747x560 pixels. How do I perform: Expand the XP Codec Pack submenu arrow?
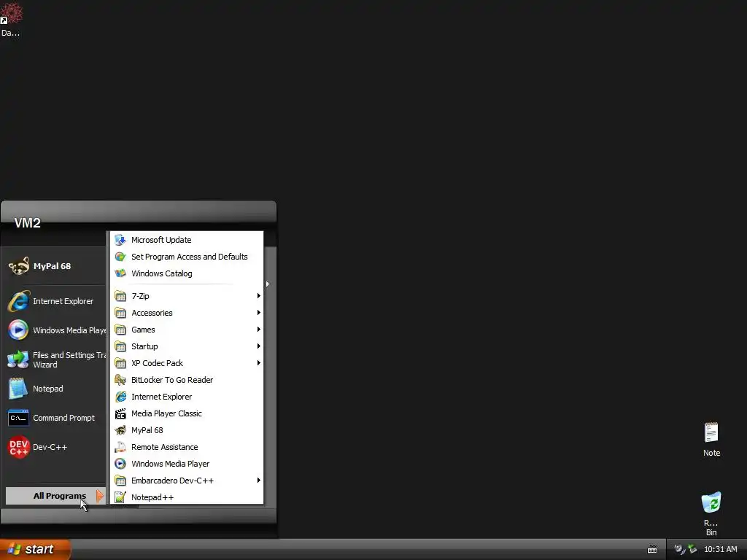[259, 363]
